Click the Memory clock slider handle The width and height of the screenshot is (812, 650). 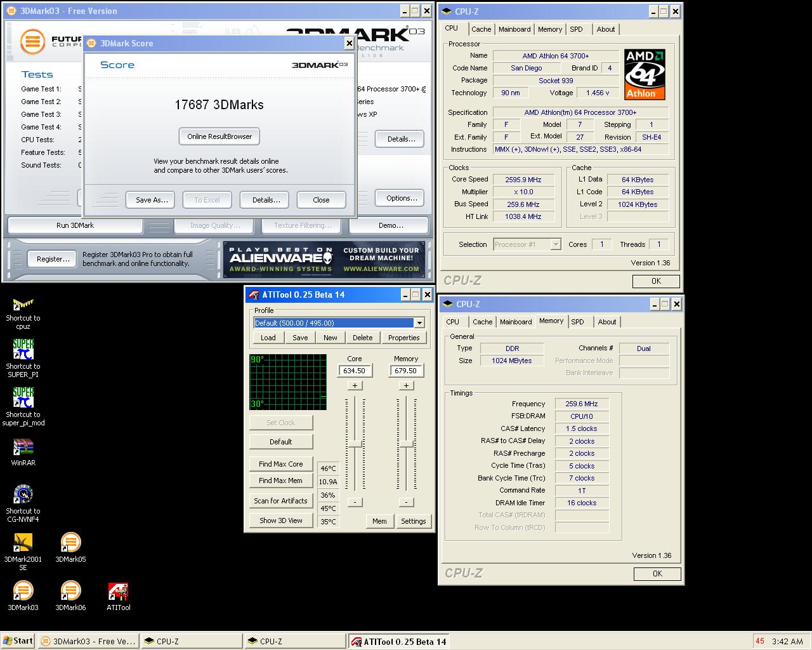(x=406, y=444)
